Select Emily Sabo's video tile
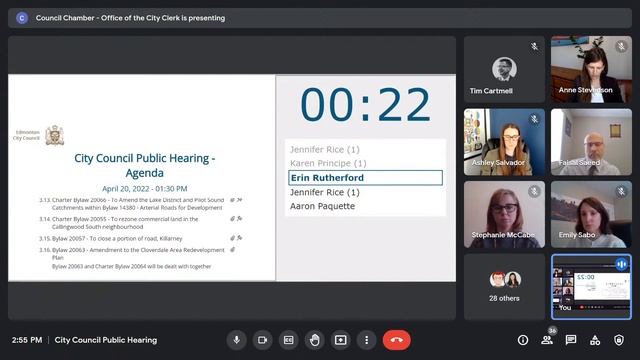Image resolution: width=640 pixels, height=360 pixels. 591,214
